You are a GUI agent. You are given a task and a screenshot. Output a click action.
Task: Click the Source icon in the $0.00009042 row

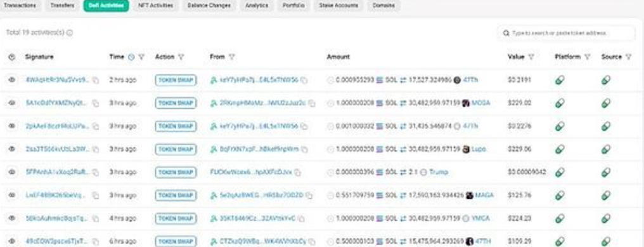[606, 173]
